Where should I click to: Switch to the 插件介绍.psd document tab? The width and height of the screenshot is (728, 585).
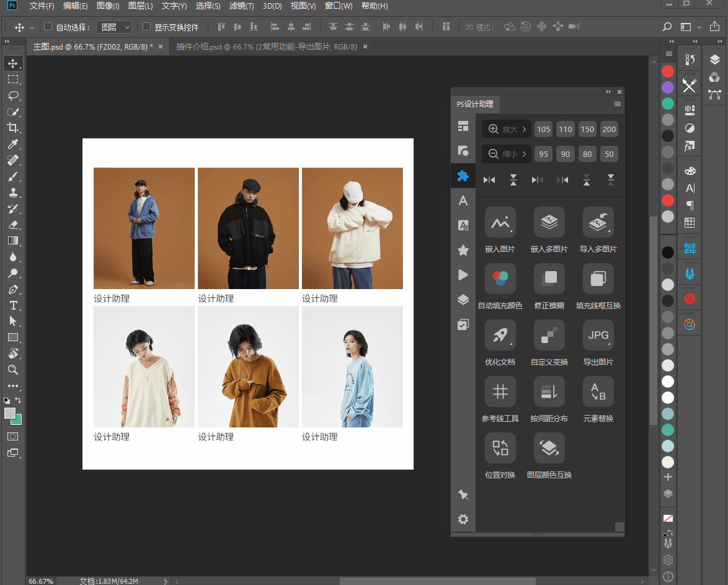(266, 47)
